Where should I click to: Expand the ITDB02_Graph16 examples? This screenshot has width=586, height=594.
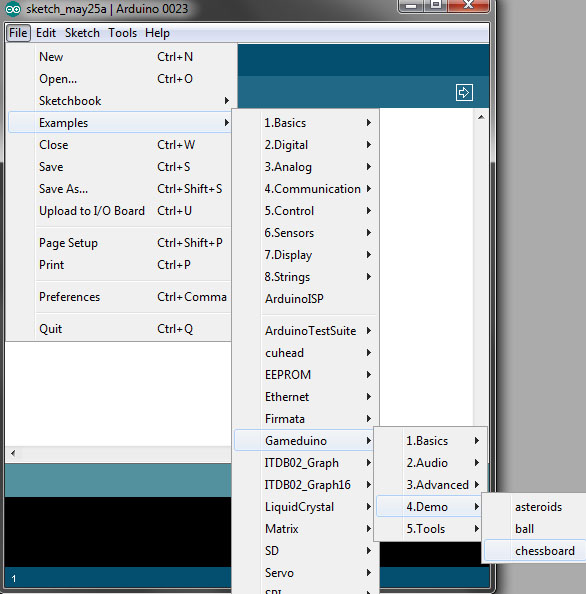[x=304, y=485]
